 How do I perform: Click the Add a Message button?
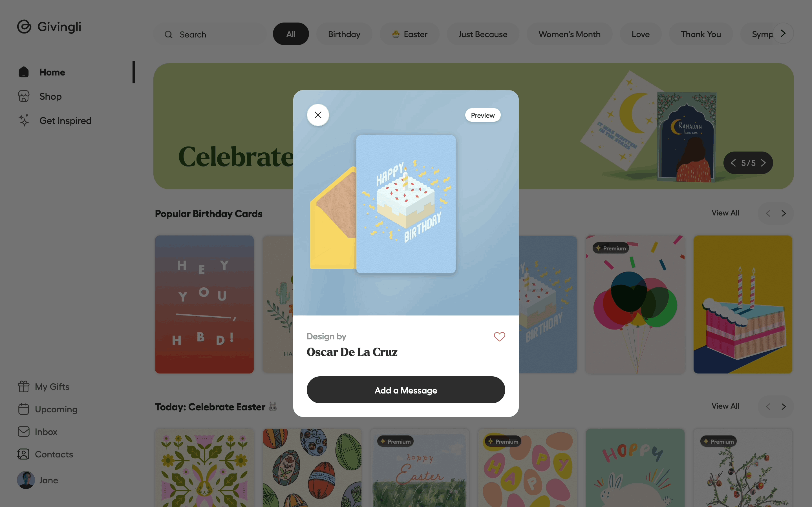(406, 390)
